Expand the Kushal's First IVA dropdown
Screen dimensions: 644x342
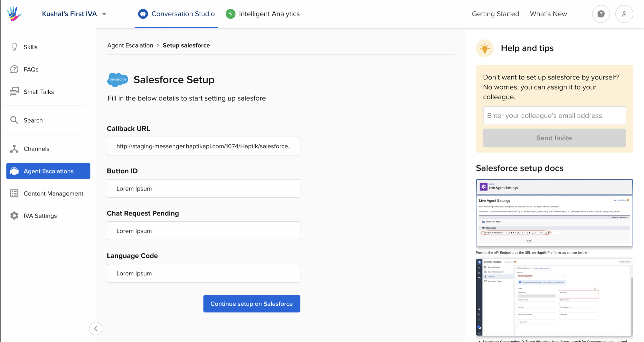click(104, 14)
